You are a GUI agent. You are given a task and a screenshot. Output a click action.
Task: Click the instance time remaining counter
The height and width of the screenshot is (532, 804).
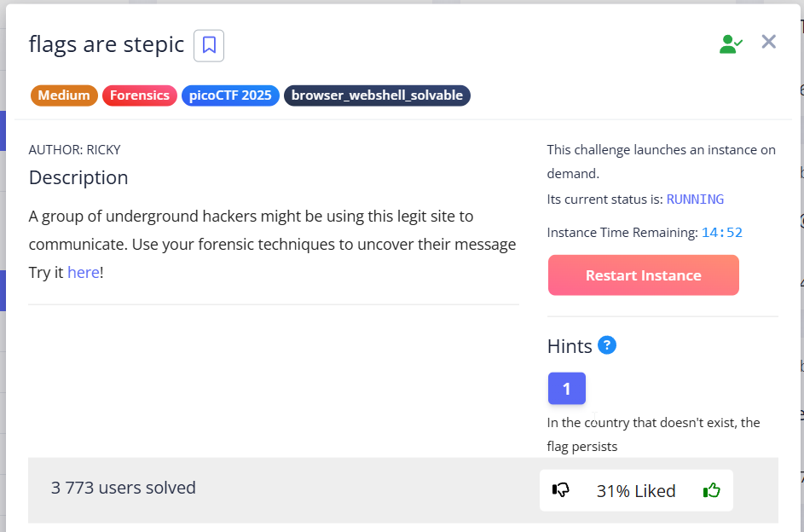722,232
